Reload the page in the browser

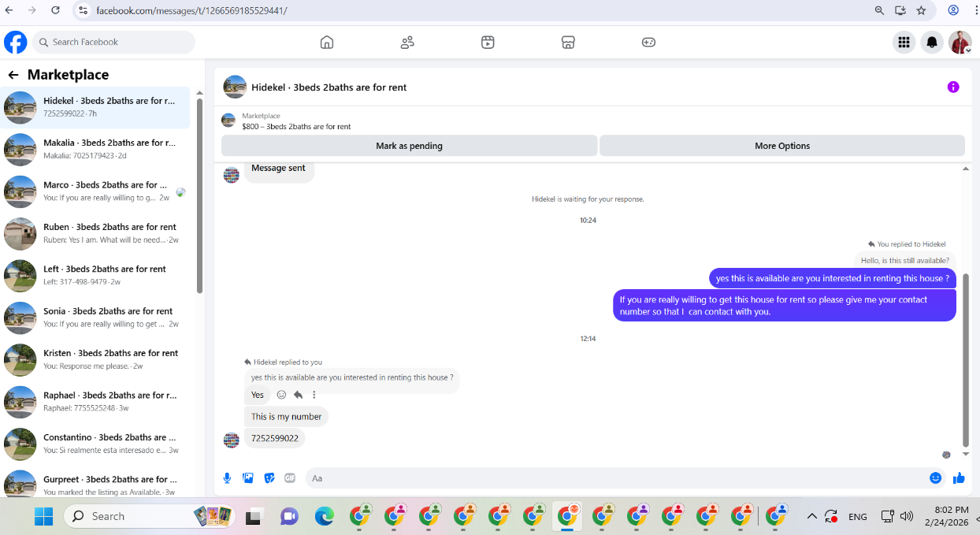point(55,10)
